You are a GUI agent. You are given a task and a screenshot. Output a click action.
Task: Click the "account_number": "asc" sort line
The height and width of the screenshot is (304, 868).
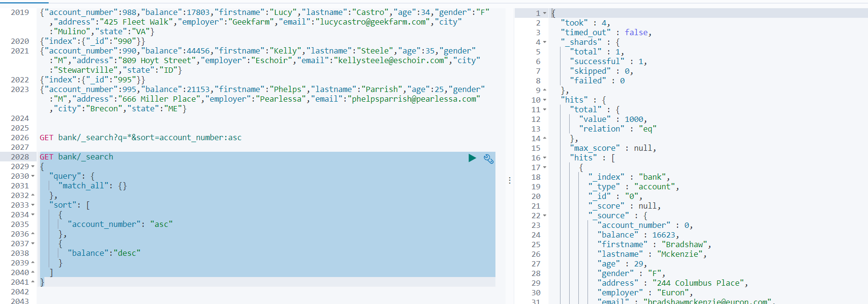(x=120, y=225)
